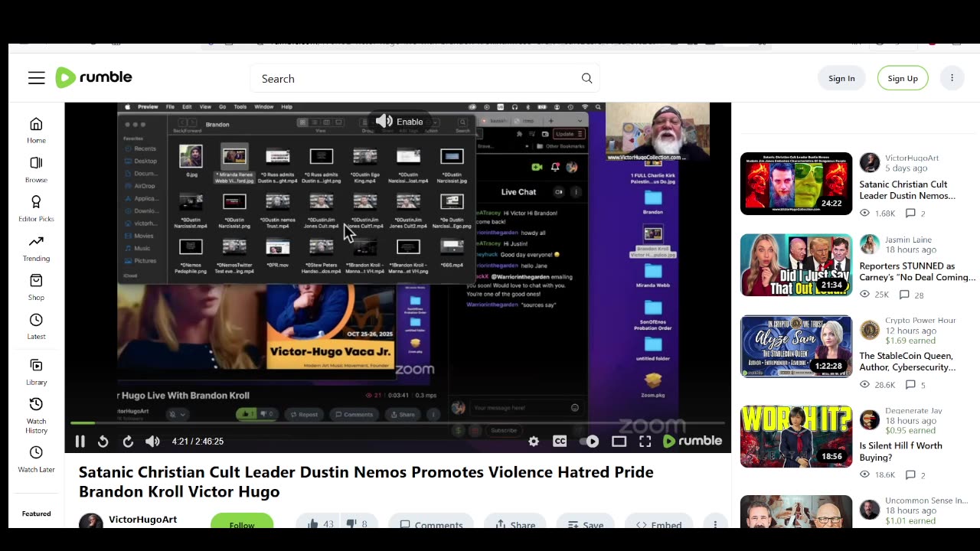The width and height of the screenshot is (980, 551).
Task: Seek on the video progress bar
Action: tap(397, 422)
